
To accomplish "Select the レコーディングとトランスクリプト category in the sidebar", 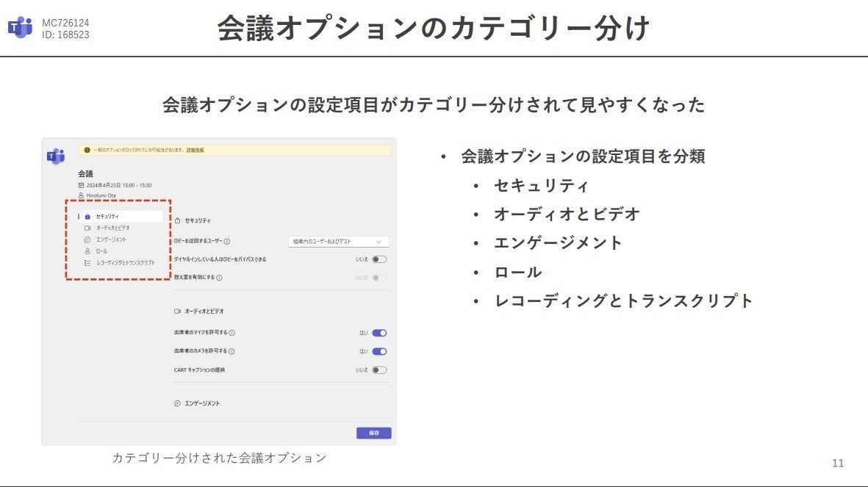I will tap(120, 263).
